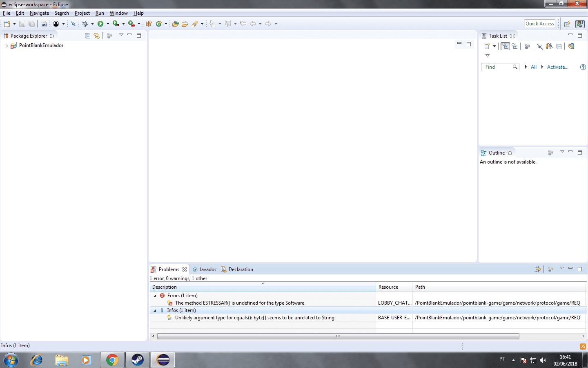Image resolution: width=588 pixels, height=368 pixels.
Task: Click the Open Perspective icon
Action: (567, 24)
